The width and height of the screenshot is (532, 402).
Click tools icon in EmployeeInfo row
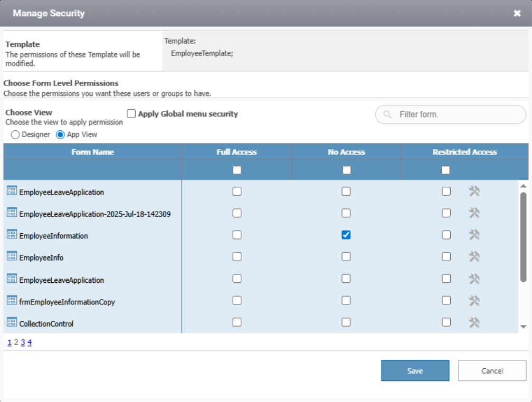[x=474, y=256]
